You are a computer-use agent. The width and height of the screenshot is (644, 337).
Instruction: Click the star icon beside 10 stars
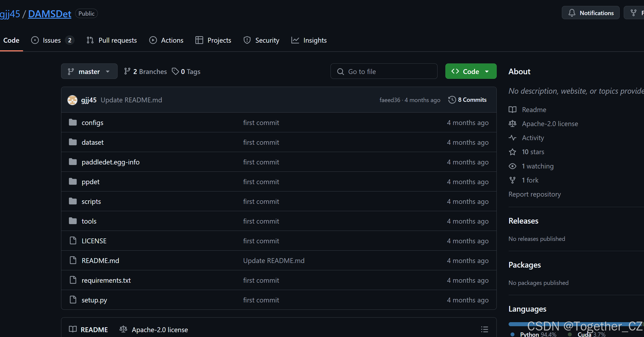[512, 152]
